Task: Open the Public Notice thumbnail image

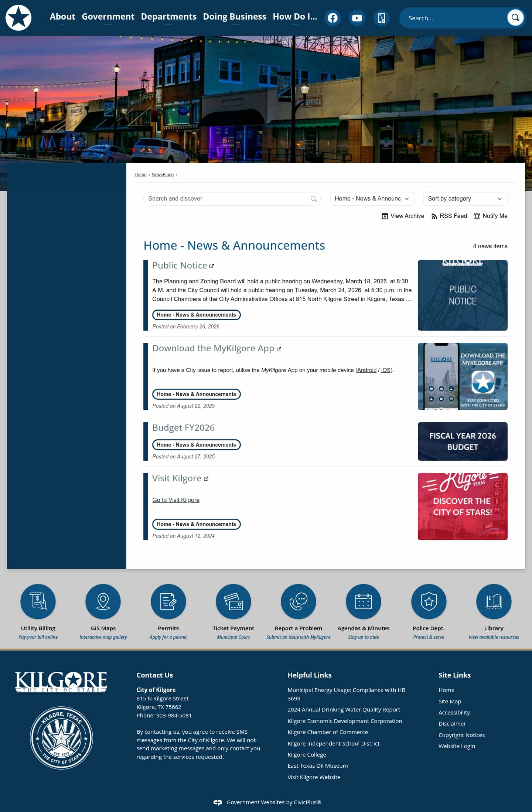Action: [463, 296]
